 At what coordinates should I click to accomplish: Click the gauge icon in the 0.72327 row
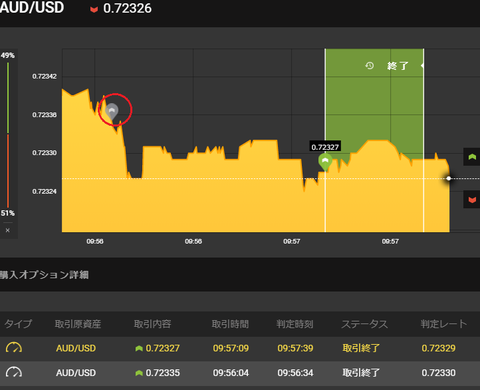coord(14,348)
